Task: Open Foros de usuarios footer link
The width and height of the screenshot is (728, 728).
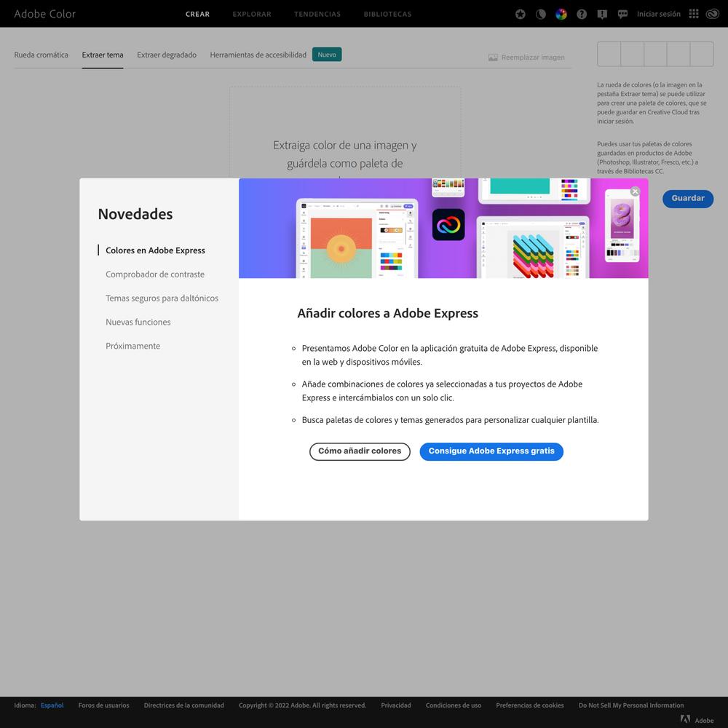Action: [x=103, y=705]
